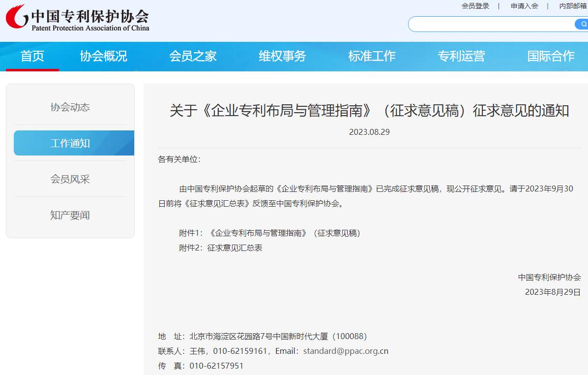
Task: Click the search magnifier icon
Action: [x=583, y=24]
